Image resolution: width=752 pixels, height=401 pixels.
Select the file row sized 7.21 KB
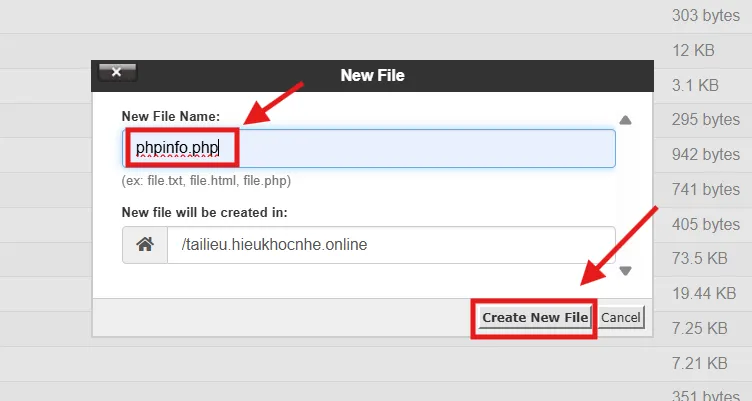(705, 362)
